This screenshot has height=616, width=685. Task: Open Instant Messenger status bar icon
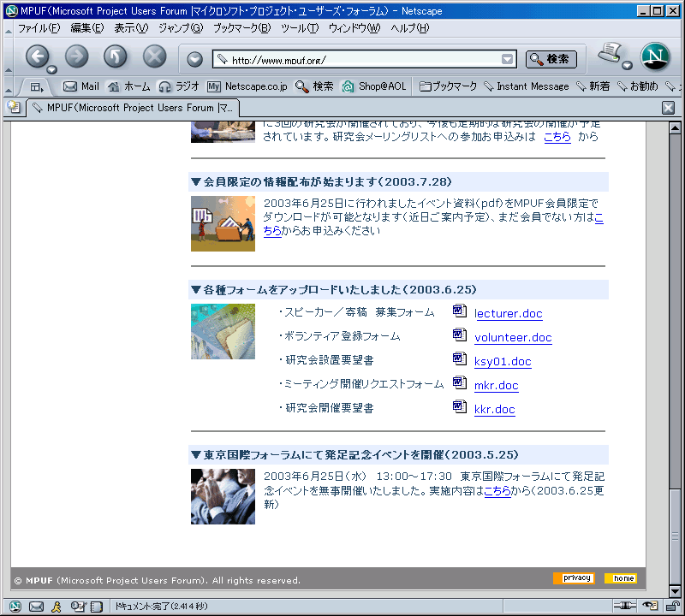(x=57, y=606)
